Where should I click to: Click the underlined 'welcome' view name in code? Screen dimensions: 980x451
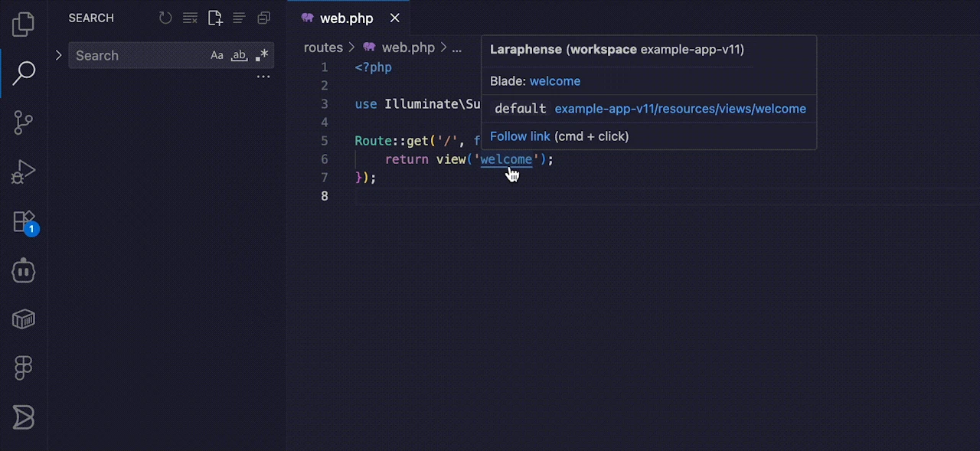(506, 159)
